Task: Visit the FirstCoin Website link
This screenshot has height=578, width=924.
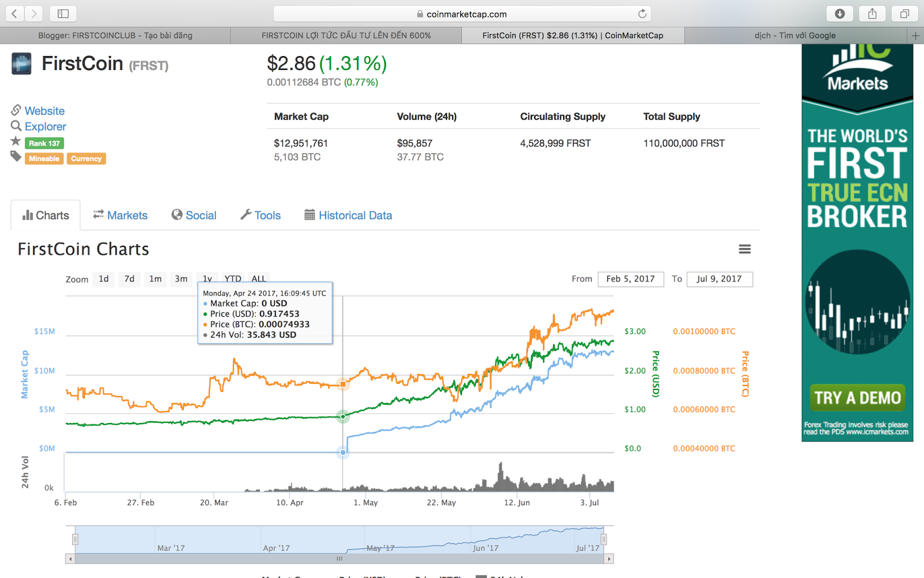Action: tap(44, 110)
